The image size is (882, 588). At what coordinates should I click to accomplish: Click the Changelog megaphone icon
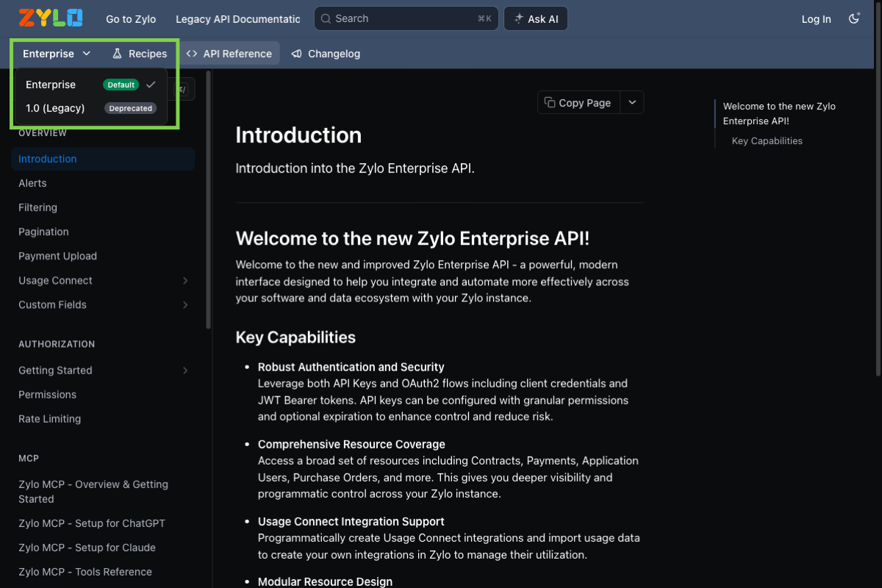tap(296, 54)
